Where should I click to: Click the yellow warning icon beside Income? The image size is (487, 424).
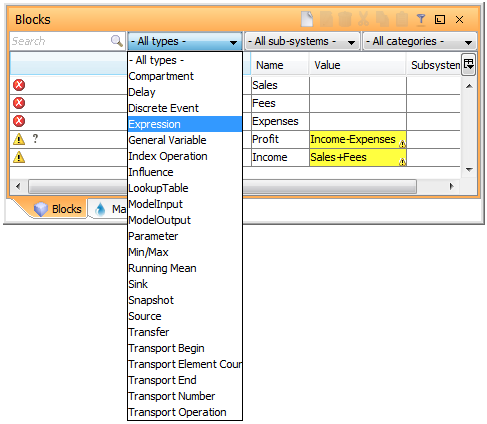tap(19, 157)
